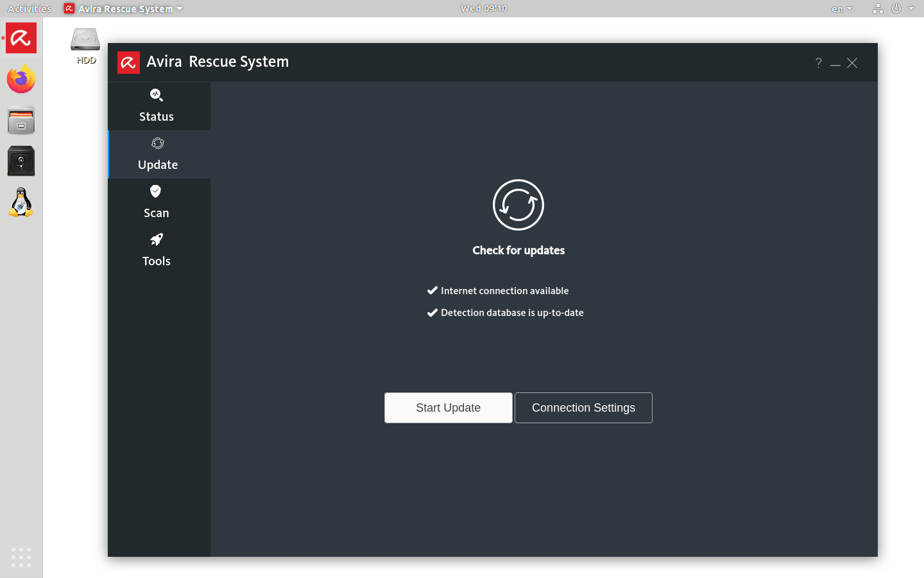Click the 'Check for updates' heading

(x=518, y=250)
